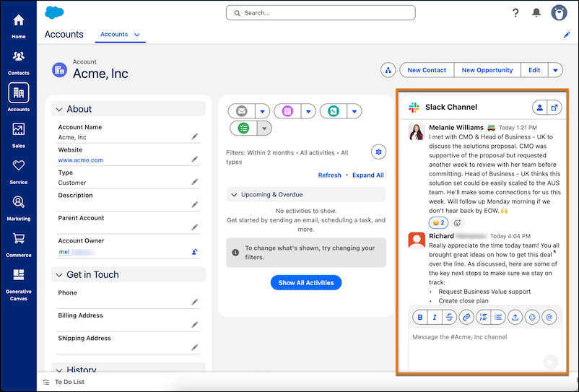Viewport: 579px width, 392px height.
Task: Insert bulleted list in Slack composer
Action: (498, 317)
